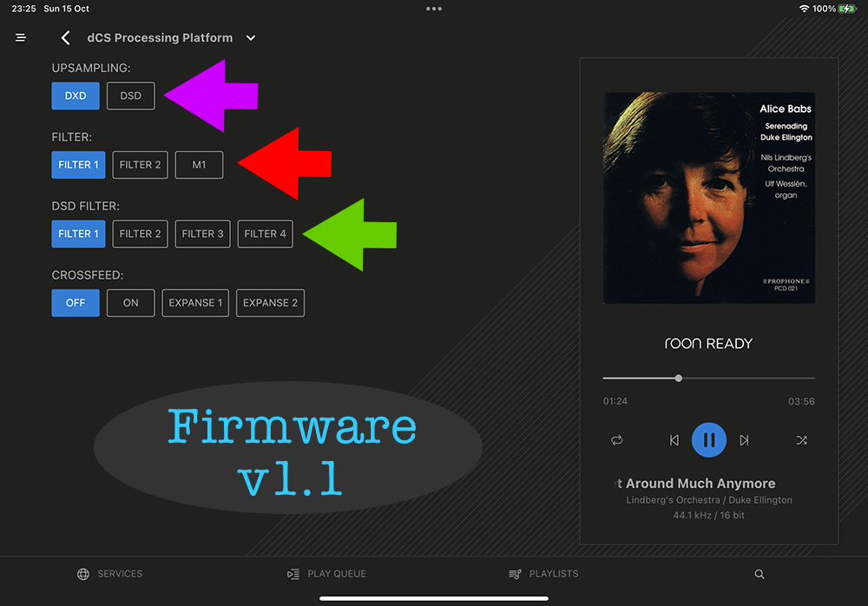Viewport: 868px width, 606px height.
Task: Open the Services tab
Action: point(109,574)
